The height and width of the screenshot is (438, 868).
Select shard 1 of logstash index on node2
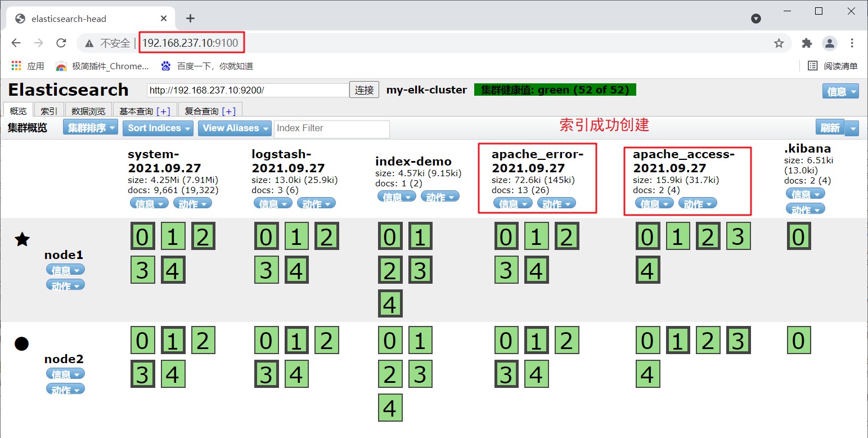(296, 341)
